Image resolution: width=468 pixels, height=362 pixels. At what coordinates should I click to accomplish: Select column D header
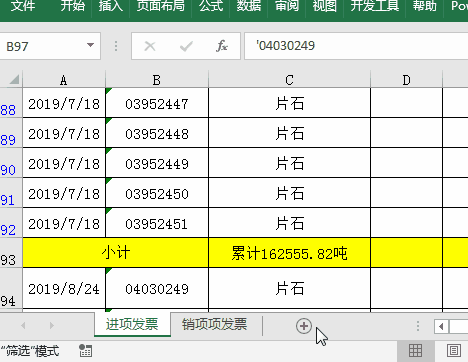[406, 80]
